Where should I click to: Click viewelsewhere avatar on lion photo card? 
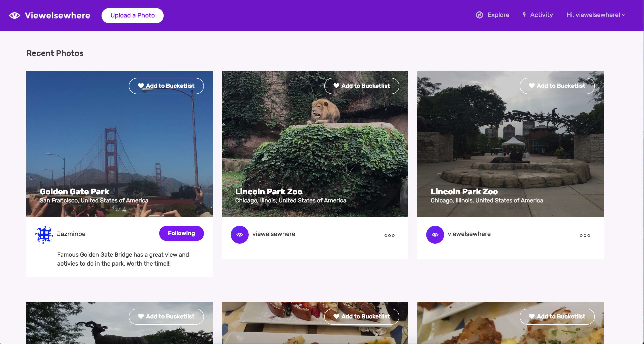click(x=239, y=234)
